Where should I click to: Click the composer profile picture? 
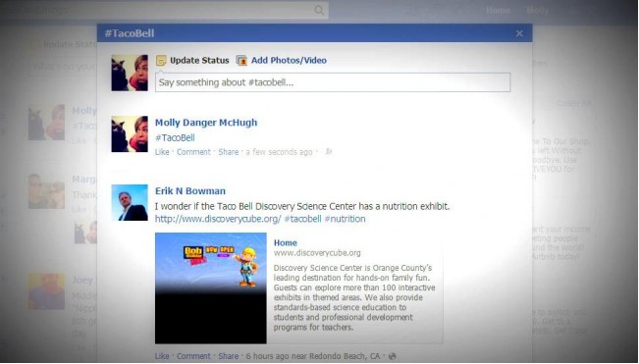pyautogui.click(x=130, y=73)
